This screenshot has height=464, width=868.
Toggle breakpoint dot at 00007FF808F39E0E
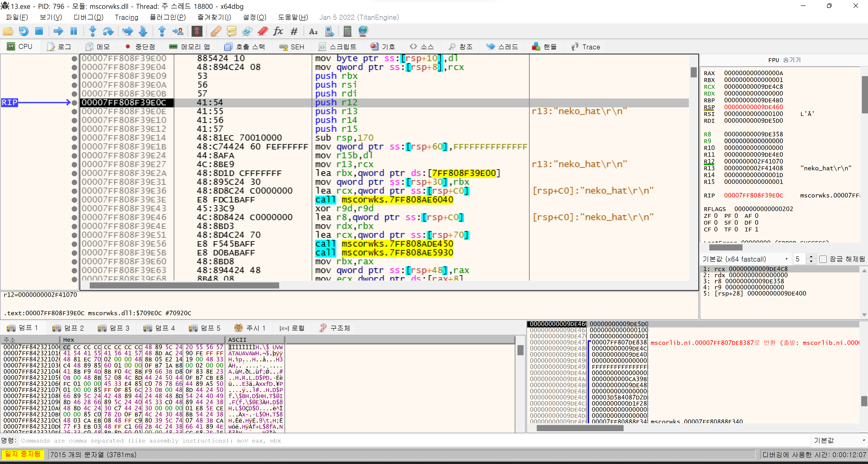point(75,112)
